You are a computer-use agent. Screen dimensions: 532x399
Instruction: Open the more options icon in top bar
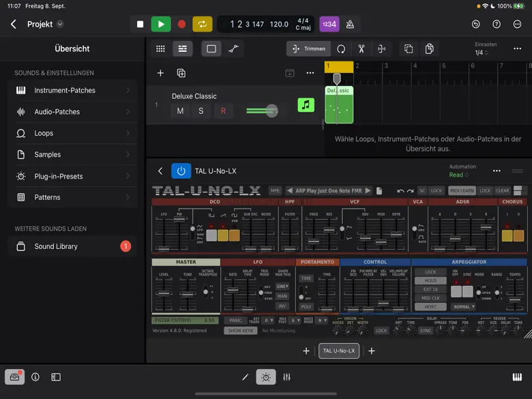[517, 24]
